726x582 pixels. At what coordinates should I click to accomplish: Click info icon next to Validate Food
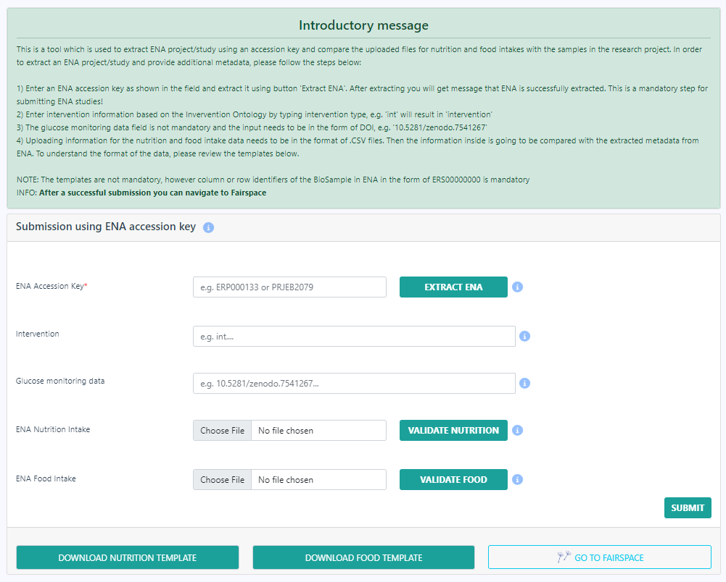(518, 480)
